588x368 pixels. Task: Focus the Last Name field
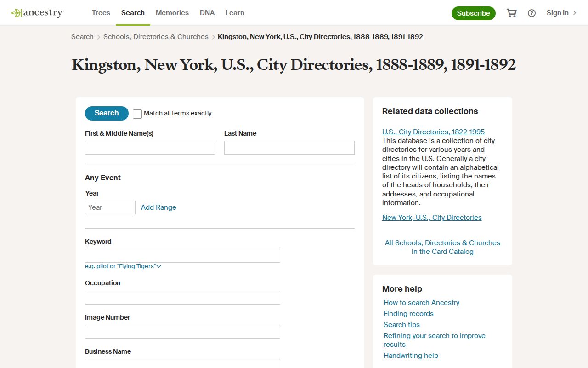289,148
